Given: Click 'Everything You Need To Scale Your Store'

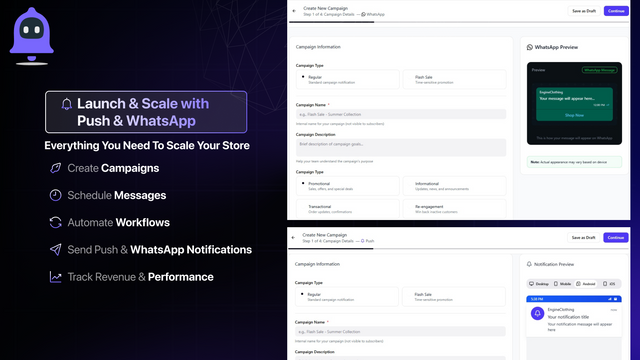Looking at the screenshot, I should (147, 146).
